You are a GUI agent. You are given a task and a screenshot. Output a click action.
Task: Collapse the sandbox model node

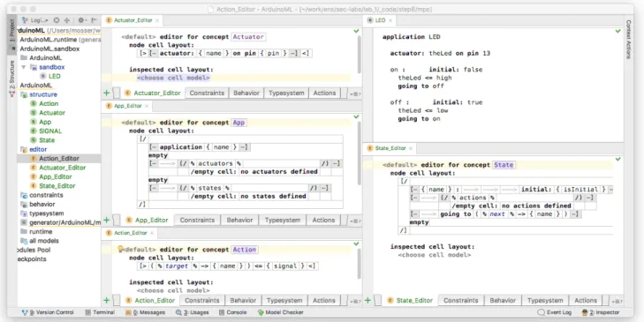coord(24,67)
